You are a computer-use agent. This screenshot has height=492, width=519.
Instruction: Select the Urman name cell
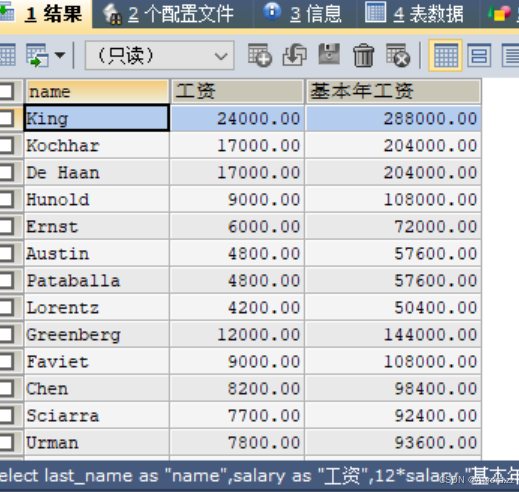[97, 442]
